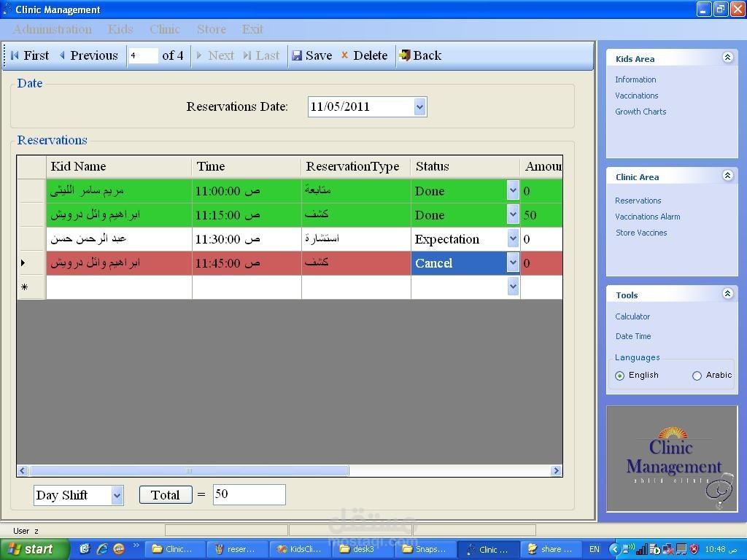This screenshot has height=560, width=747.
Task: Go to the Previous record
Action: [88, 55]
